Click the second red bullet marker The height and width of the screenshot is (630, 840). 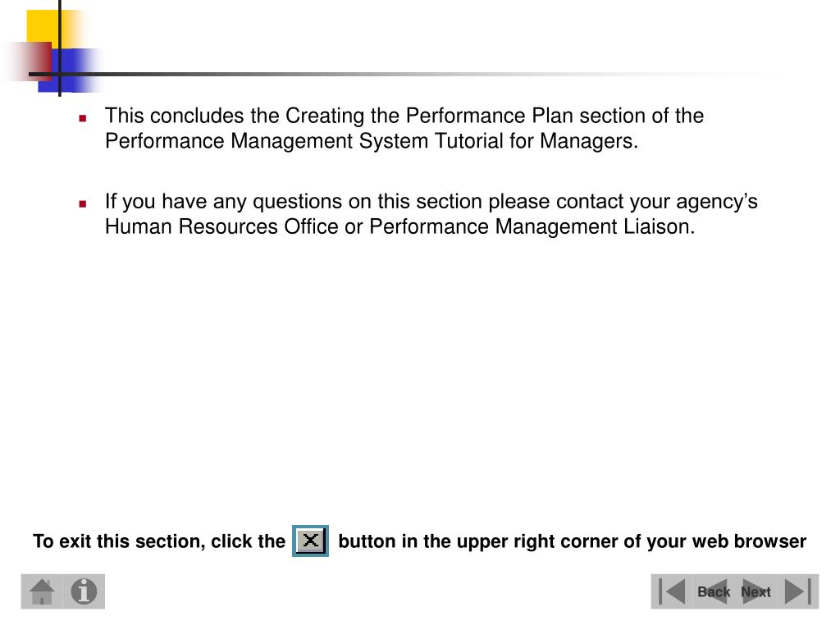pos(83,203)
